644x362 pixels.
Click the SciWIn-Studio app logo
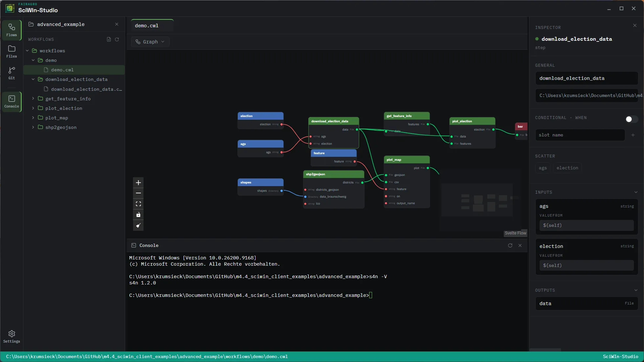point(10,8)
